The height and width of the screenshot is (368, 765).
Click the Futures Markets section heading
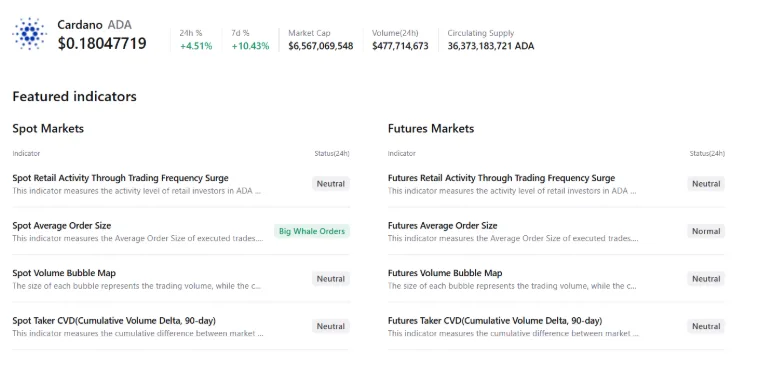click(x=431, y=129)
